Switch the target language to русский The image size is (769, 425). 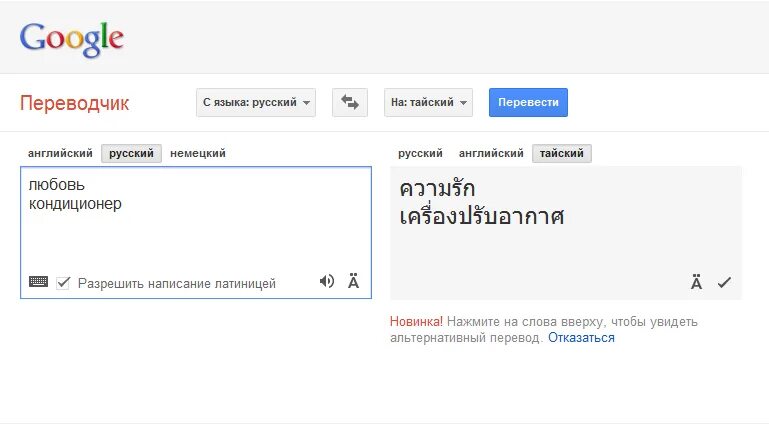click(420, 153)
